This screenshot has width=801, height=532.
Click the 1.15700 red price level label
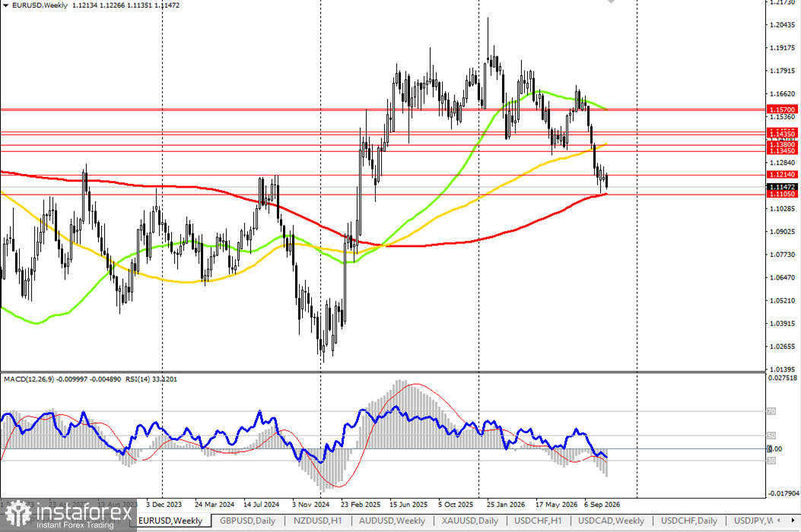click(782, 109)
